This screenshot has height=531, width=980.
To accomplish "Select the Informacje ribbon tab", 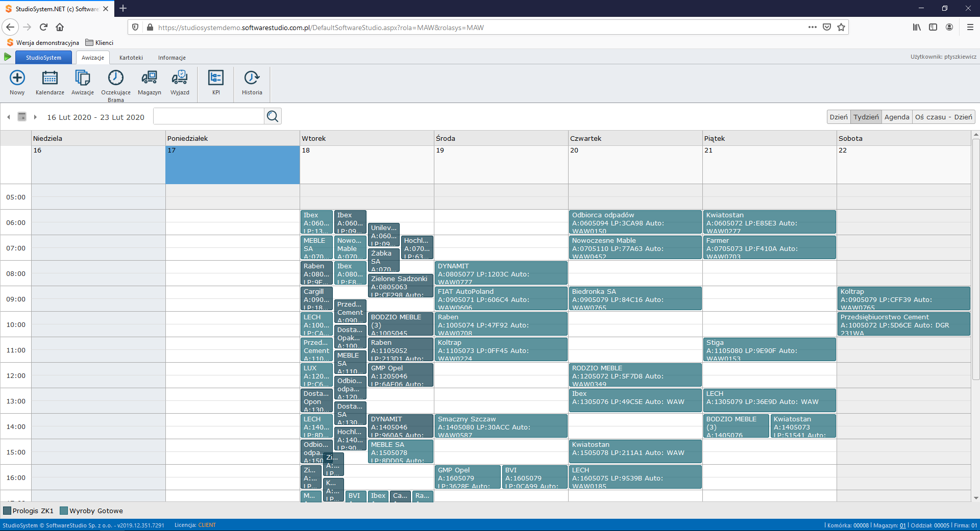I will point(172,58).
